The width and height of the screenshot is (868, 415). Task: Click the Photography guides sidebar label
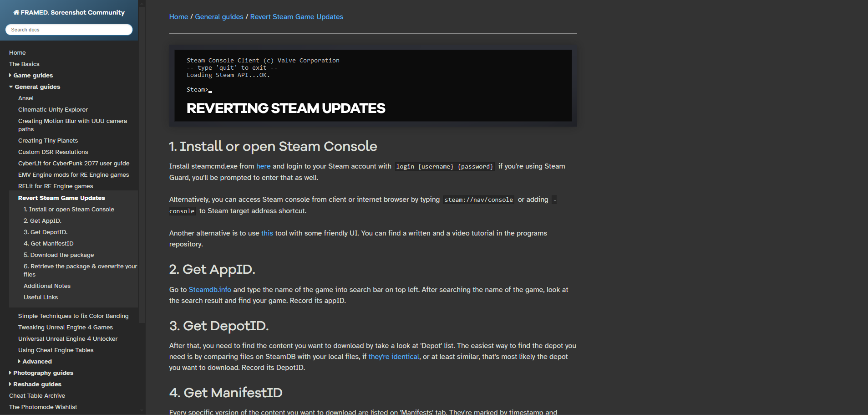43,373
